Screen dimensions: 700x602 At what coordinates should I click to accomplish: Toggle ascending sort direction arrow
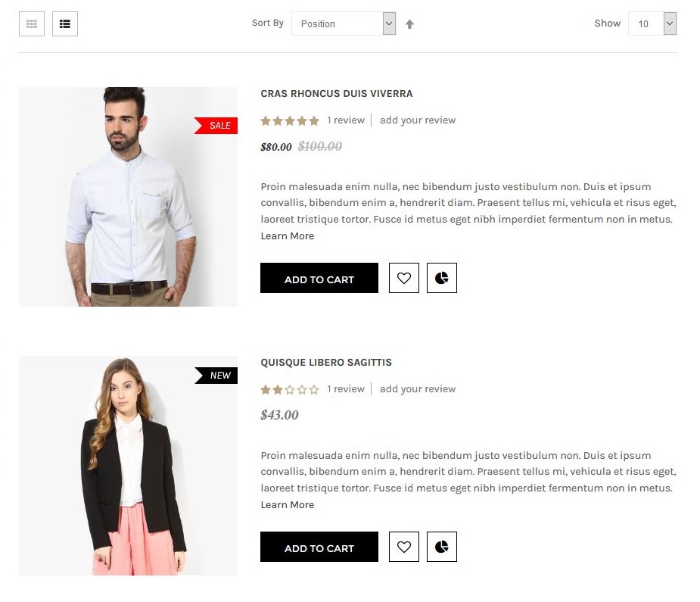[x=409, y=24]
